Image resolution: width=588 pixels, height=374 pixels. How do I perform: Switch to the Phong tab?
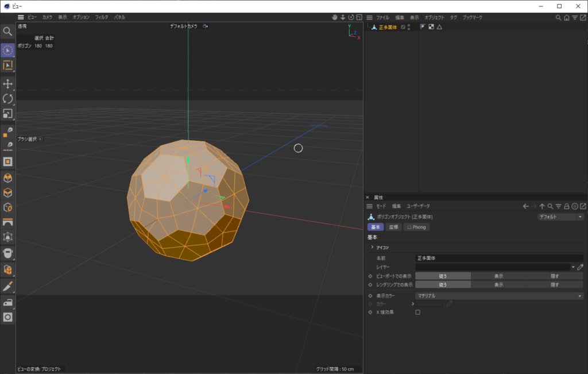click(416, 227)
